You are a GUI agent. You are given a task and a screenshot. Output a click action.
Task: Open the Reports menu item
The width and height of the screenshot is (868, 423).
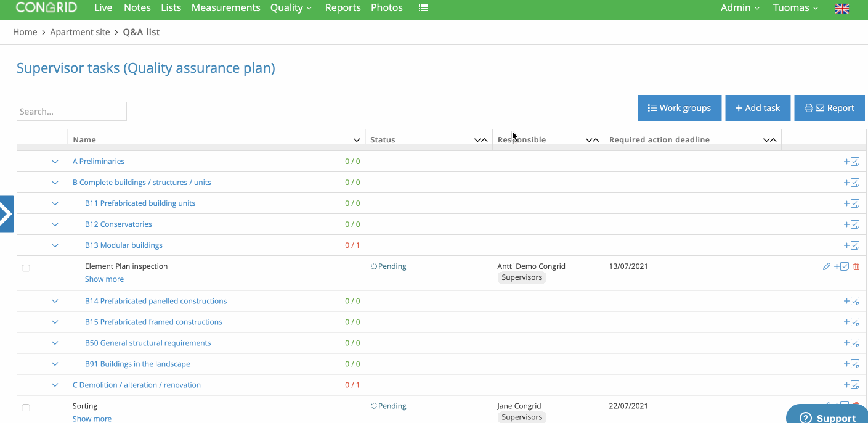pos(343,8)
